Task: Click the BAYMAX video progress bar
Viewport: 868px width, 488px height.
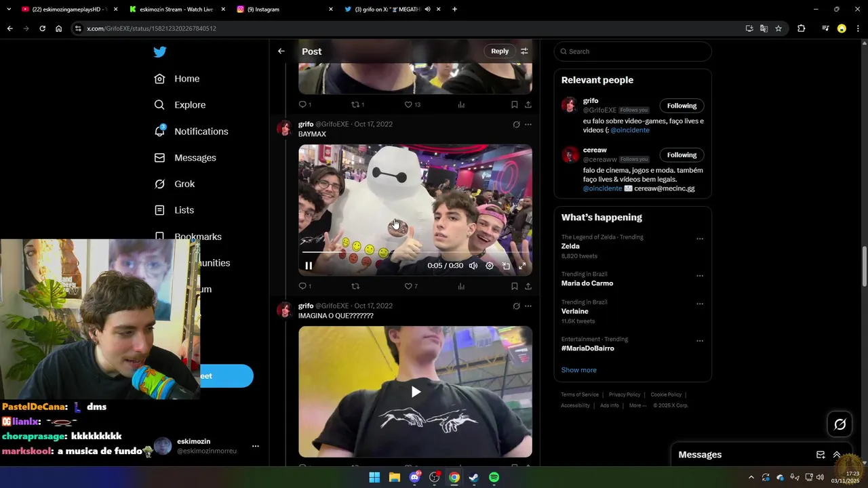Action: click(x=415, y=252)
